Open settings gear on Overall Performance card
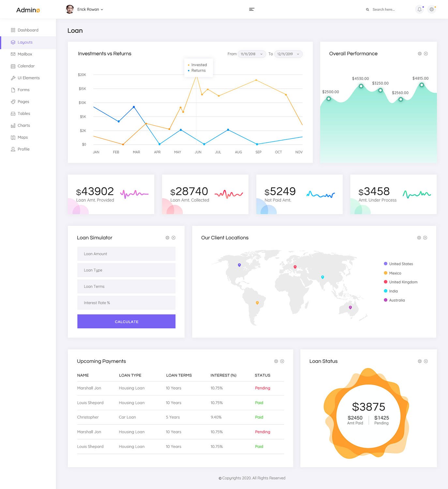Viewport: 448px width, 489px height. 420,54
